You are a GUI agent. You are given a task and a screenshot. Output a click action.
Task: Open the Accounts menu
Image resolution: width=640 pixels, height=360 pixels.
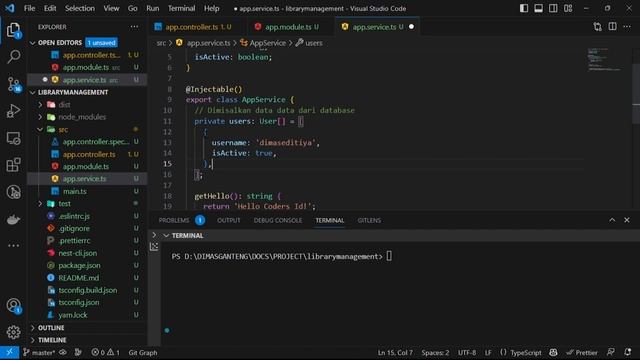pos(13,305)
